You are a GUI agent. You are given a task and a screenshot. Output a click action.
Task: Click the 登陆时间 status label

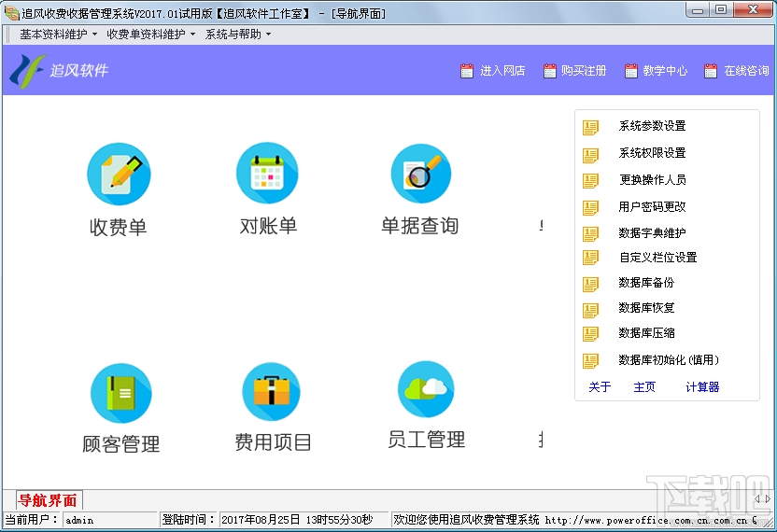189,520
